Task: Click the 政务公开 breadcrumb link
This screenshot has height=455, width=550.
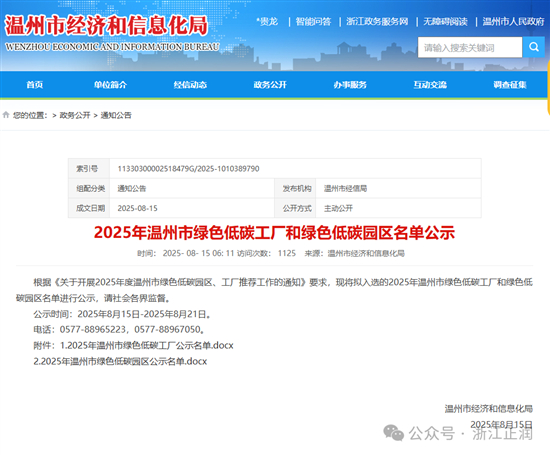Action: pyautogui.click(x=75, y=115)
